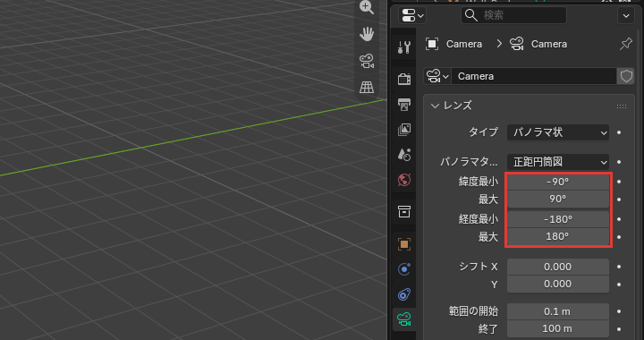Image resolution: width=644 pixels, height=340 pixels.
Task: Click the 緯度最小 field showing -90°
Action: [558, 182]
